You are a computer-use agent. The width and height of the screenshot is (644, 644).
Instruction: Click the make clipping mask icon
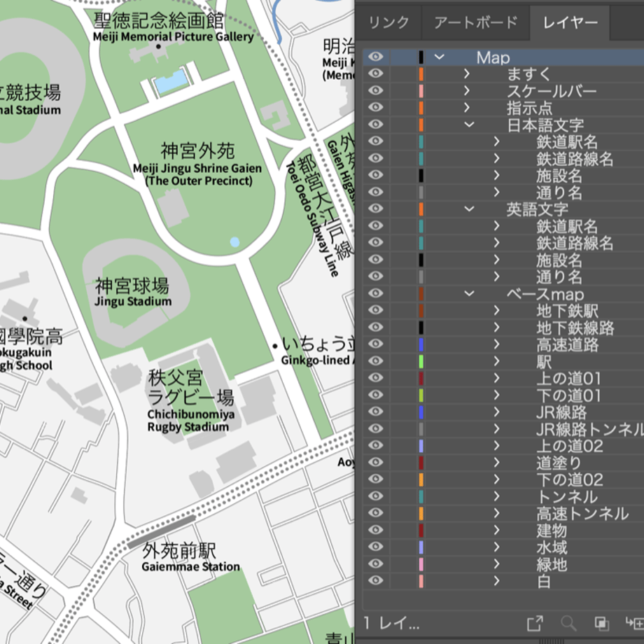click(602, 624)
